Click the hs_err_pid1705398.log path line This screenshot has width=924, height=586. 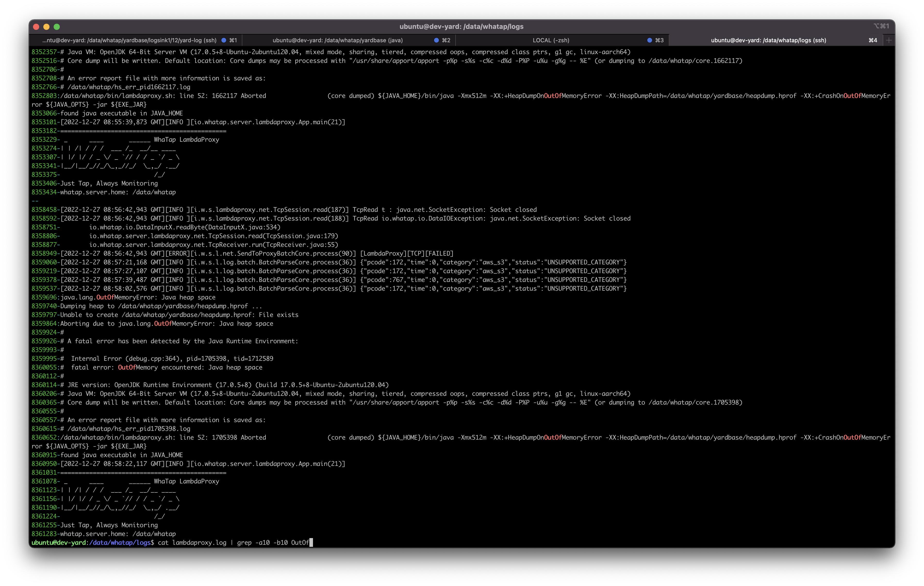129,429
